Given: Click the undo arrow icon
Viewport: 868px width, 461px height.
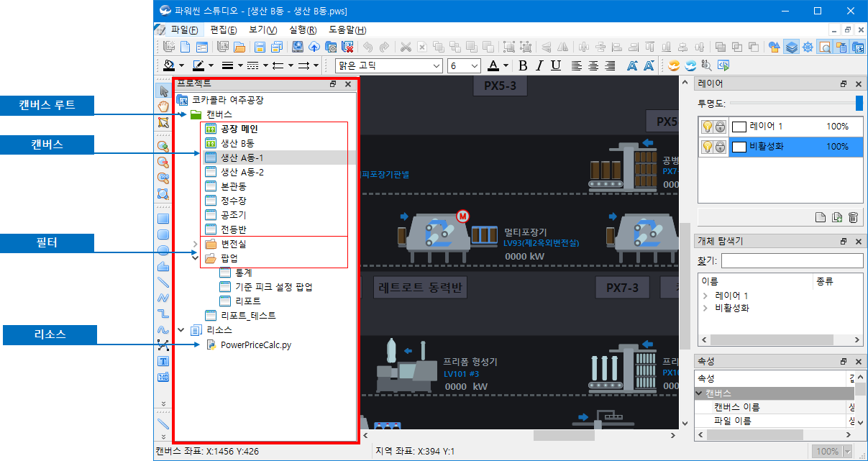Looking at the screenshot, I should 367,47.
